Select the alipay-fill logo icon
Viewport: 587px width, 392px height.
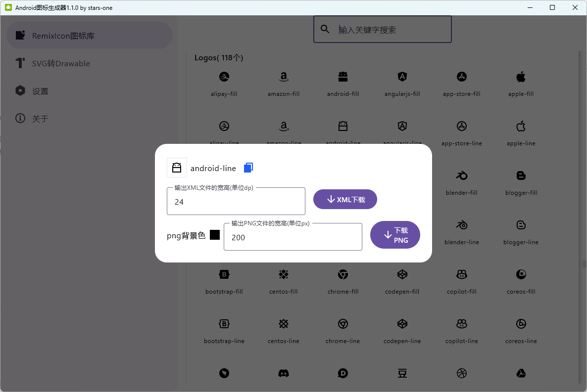(x=224, y=77)
